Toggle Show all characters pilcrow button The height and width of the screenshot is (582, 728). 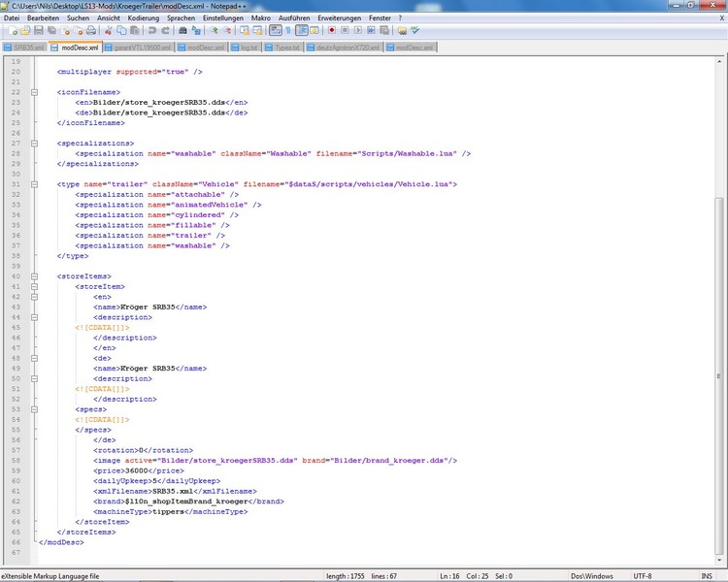tap(288, 31)
